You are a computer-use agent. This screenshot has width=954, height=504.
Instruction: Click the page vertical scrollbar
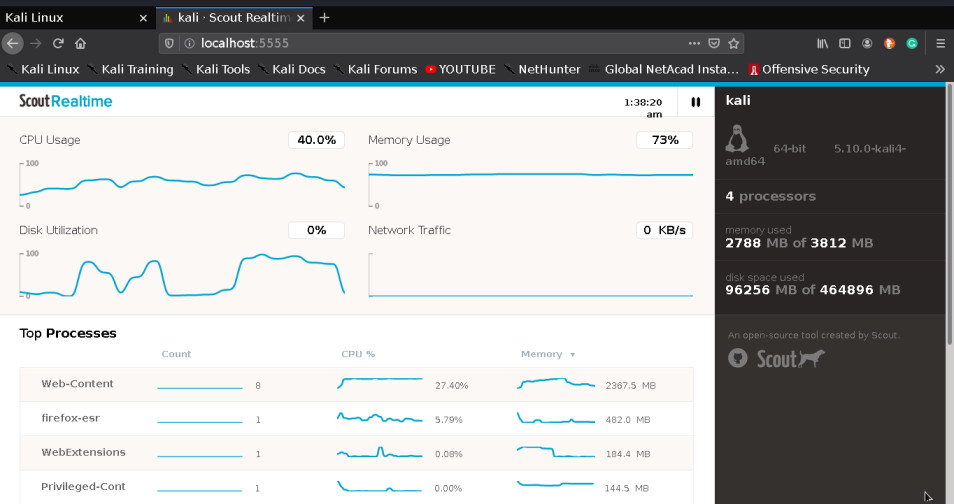point(950,213)
